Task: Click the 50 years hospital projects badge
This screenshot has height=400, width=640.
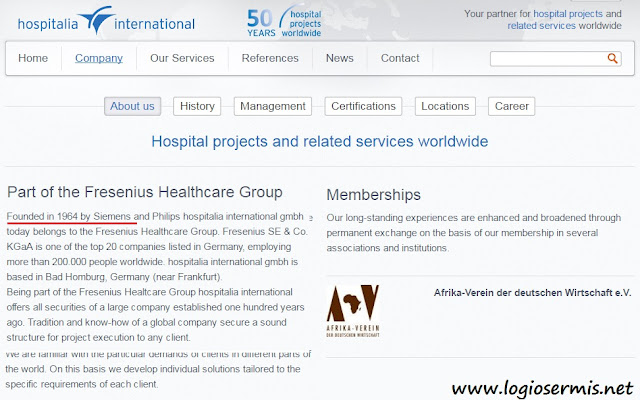Action: pos(284,21)
